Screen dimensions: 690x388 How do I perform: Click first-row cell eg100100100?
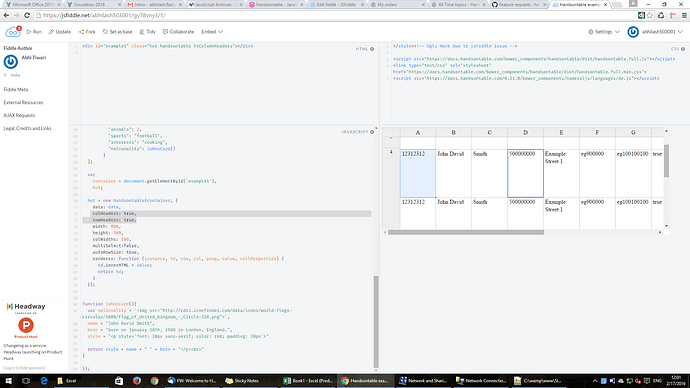pyautogui.click(x=633, y=173)
